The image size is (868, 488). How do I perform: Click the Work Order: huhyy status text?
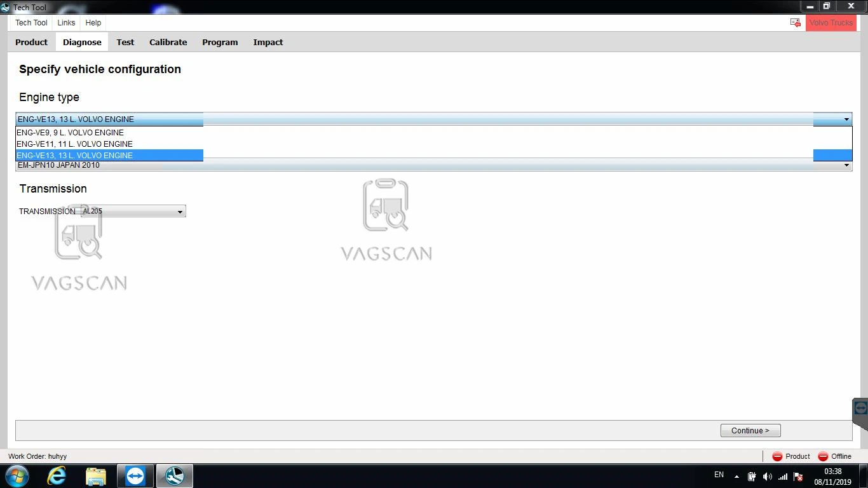(37, 456)
